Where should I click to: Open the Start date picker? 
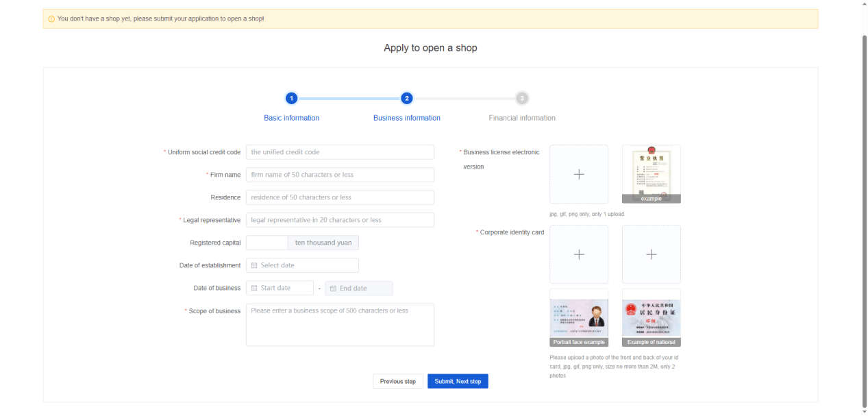[x=280, y=288]
